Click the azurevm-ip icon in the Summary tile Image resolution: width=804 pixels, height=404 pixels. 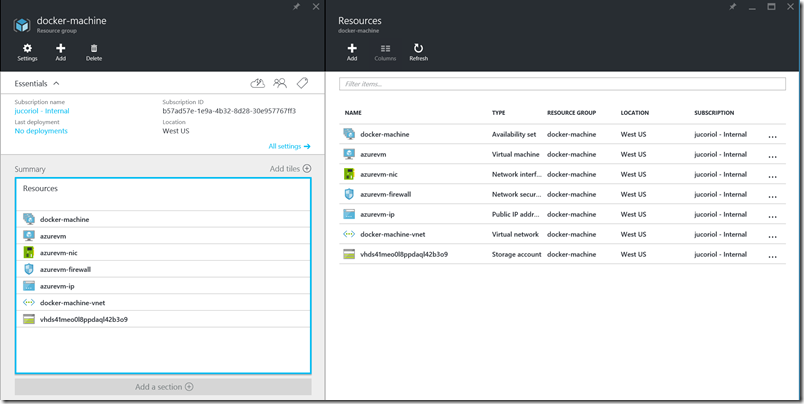29,286
